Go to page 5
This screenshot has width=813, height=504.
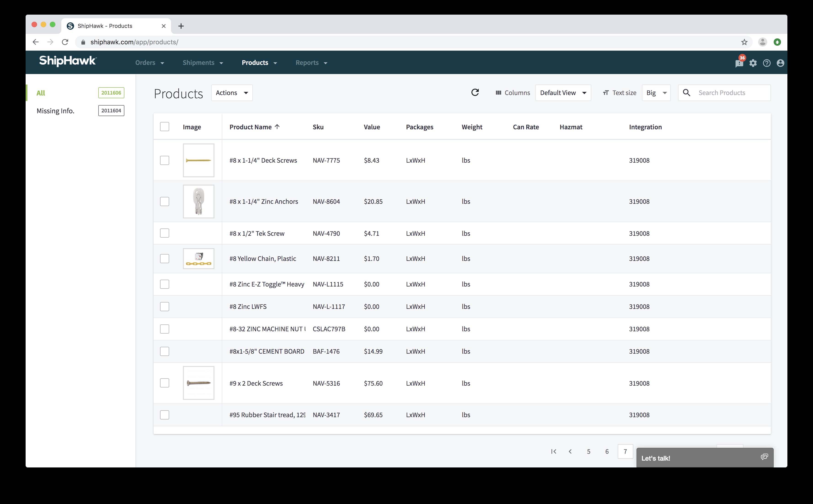pos(588,451)
